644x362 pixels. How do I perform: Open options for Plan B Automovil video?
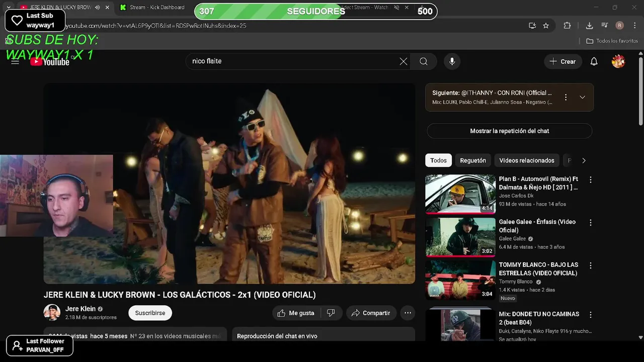click(591, 179)
